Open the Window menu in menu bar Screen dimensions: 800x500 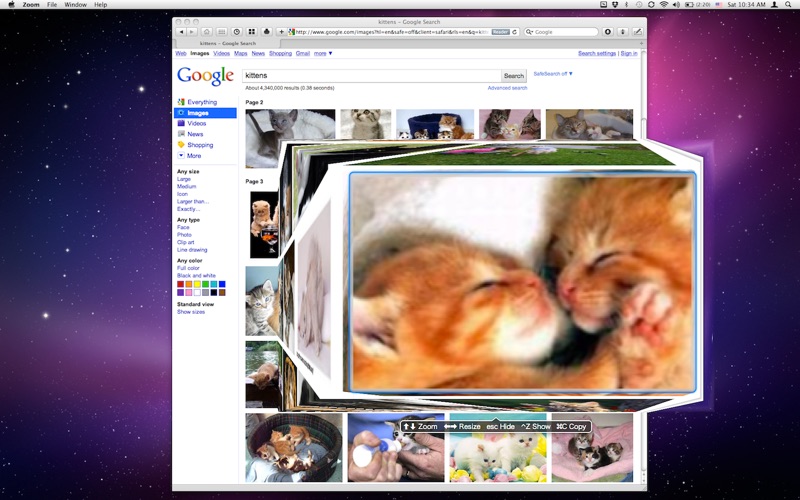[75, 5]
